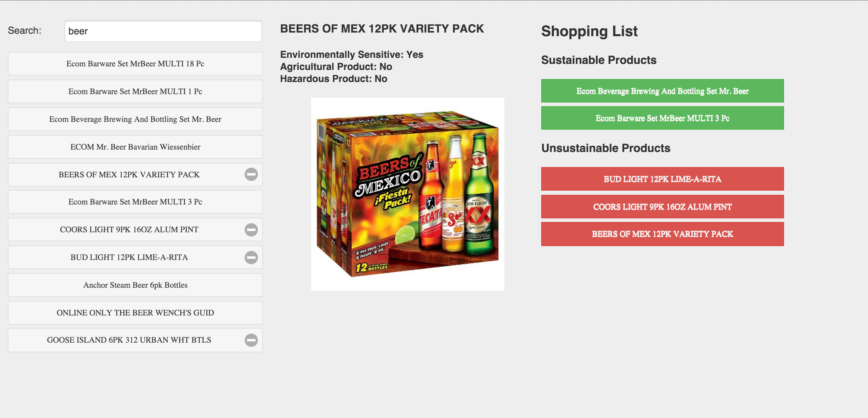The height and width of the screenshot is (418, 868).
Task: Select GOOSE ISLAND 6PK 312 URBAN WHT BTLS
Action: [129, 340]
